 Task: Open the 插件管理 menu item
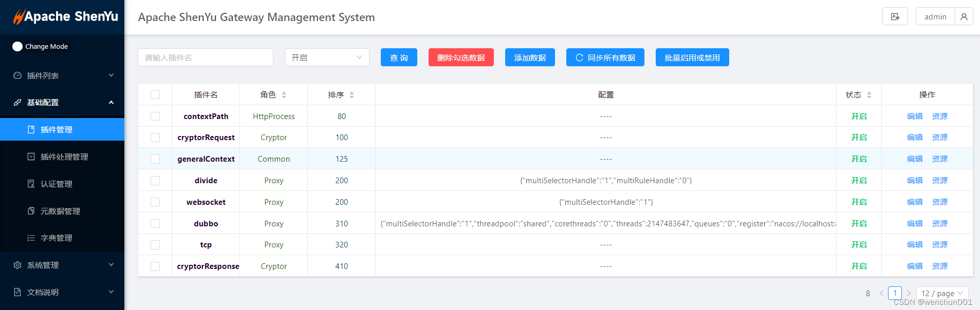click(62, 129)
